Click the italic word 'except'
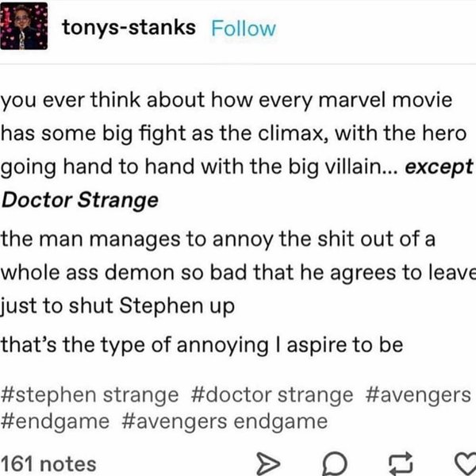This screenshot has height=476, width=476. [x=439, y=167]
